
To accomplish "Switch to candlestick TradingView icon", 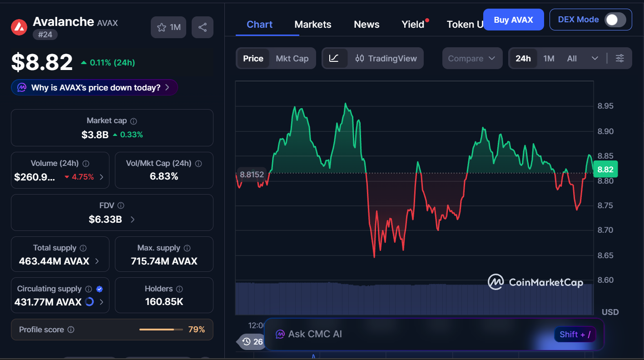I will (360, 58).
